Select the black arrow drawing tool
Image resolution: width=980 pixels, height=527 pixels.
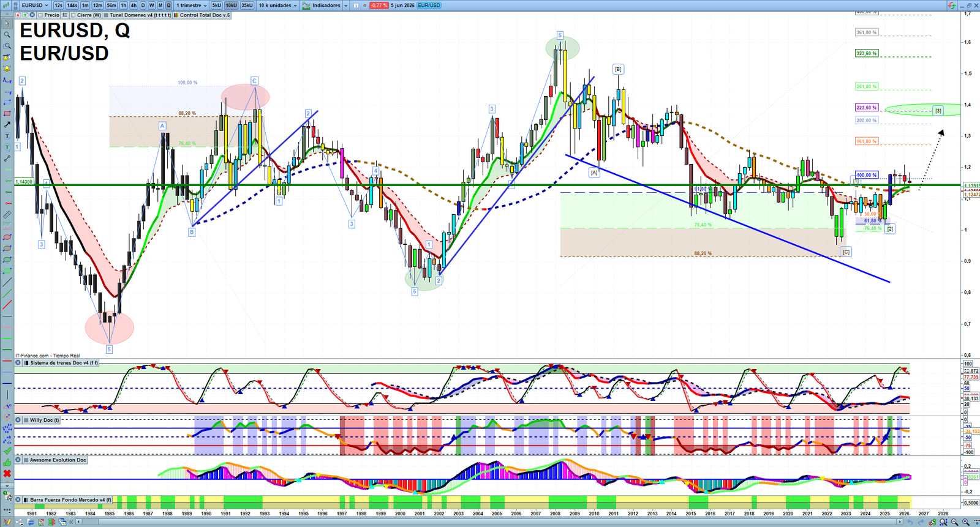point(7,124)
